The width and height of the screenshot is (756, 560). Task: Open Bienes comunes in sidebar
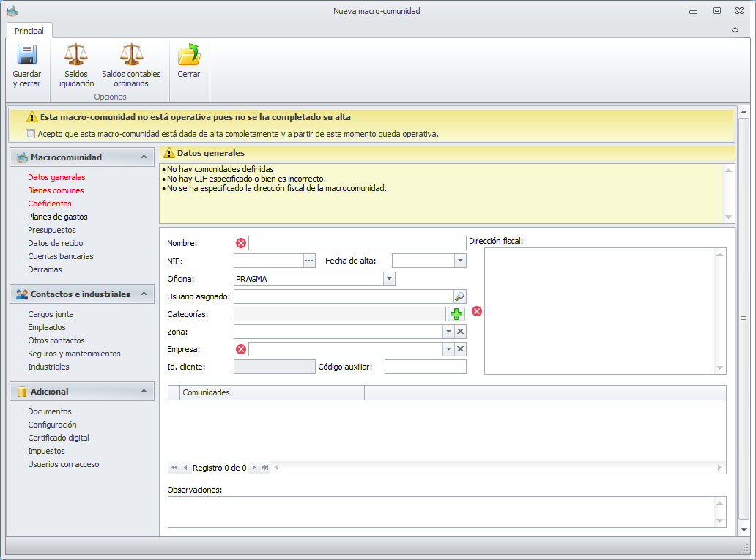[x=56, y=190]
